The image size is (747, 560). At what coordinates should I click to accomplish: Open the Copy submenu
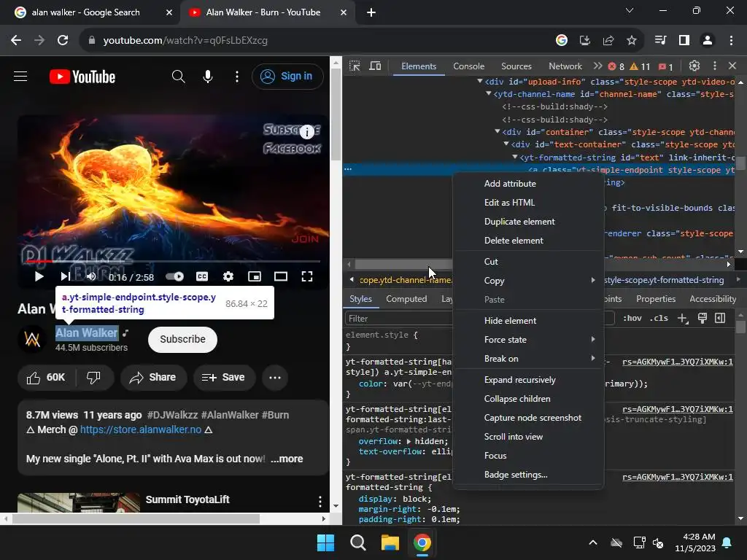[528, 281]
